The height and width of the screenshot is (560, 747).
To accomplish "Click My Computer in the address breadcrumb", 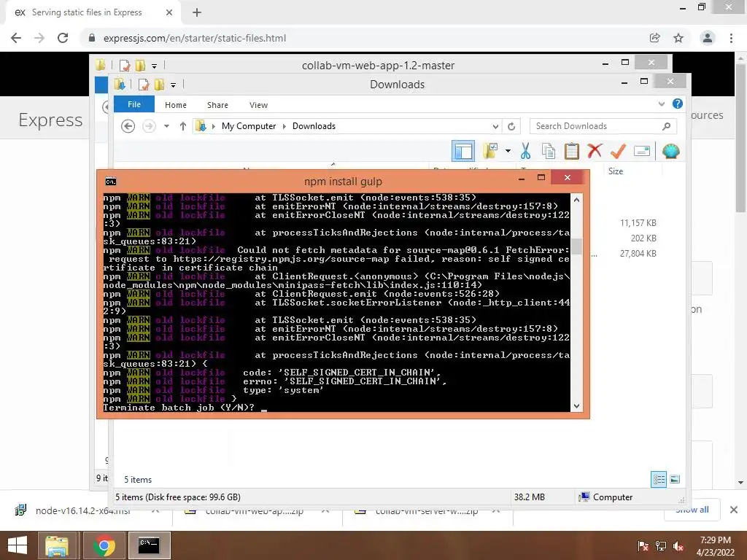I will [249, 126].
